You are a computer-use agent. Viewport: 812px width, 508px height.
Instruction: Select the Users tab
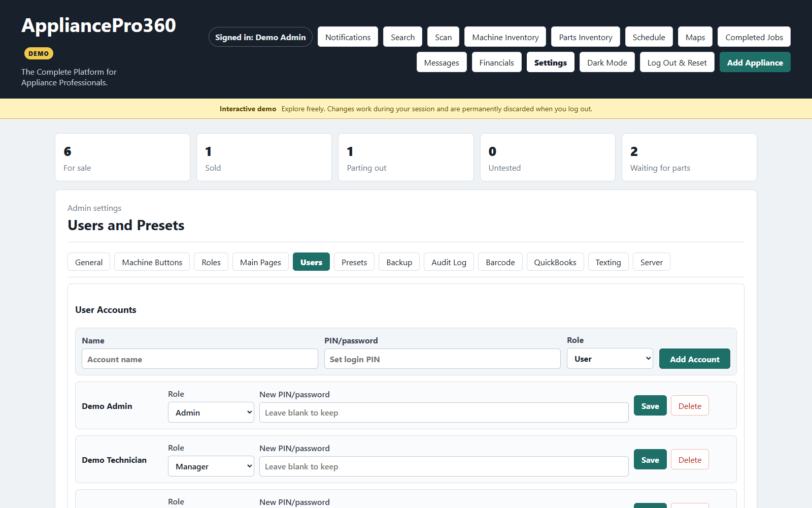point(311,262)
